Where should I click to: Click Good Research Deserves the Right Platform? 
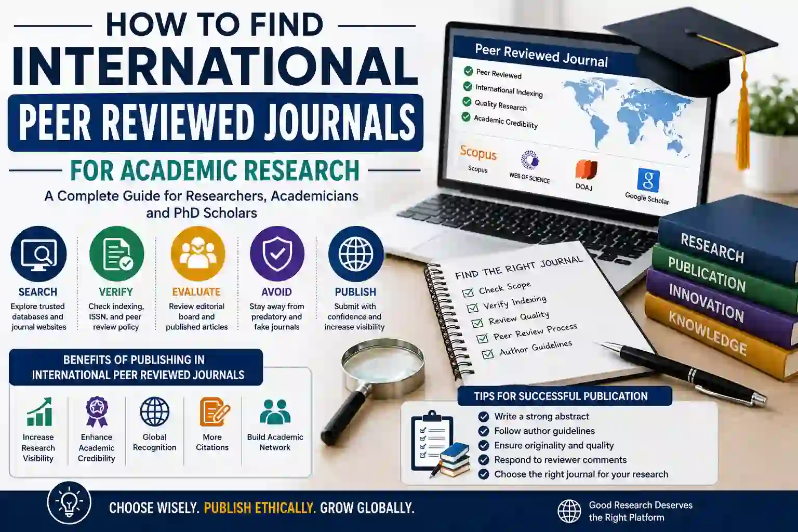(x=641, y=511)
